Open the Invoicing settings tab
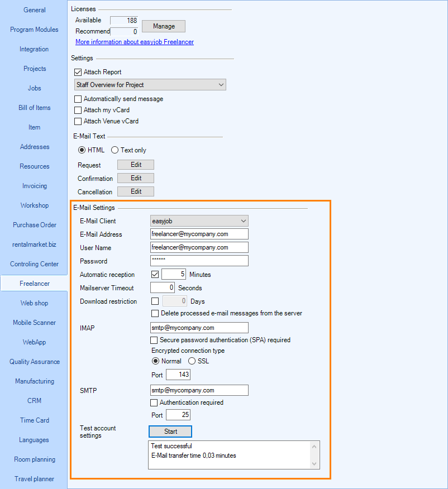This screenshot has width=448, height=489. pyautogui.click(x=34, y=186)
